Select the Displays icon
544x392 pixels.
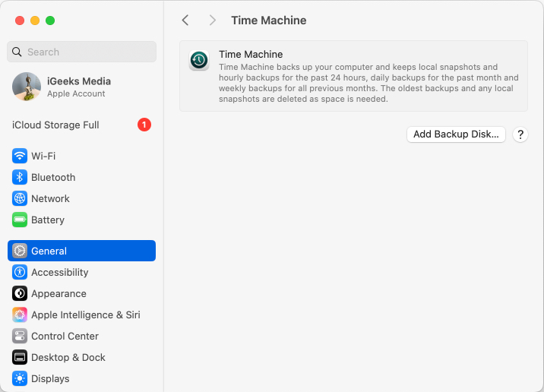tap(20, 378)
